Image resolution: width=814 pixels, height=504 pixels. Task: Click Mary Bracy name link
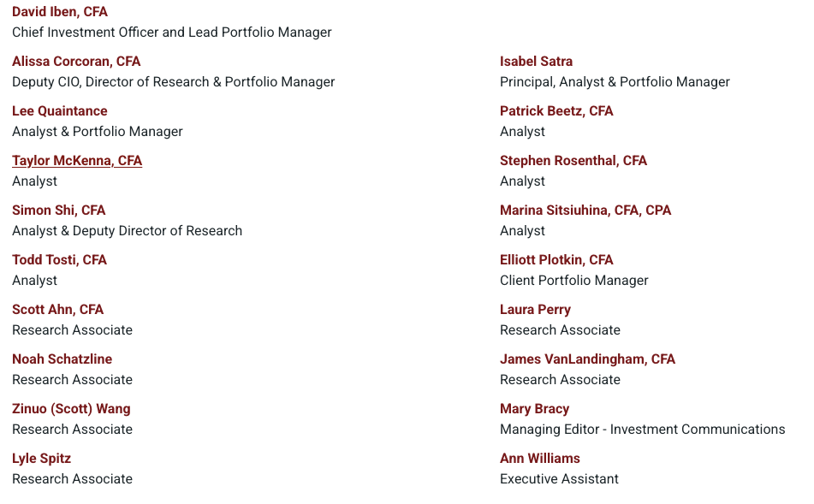535,409
